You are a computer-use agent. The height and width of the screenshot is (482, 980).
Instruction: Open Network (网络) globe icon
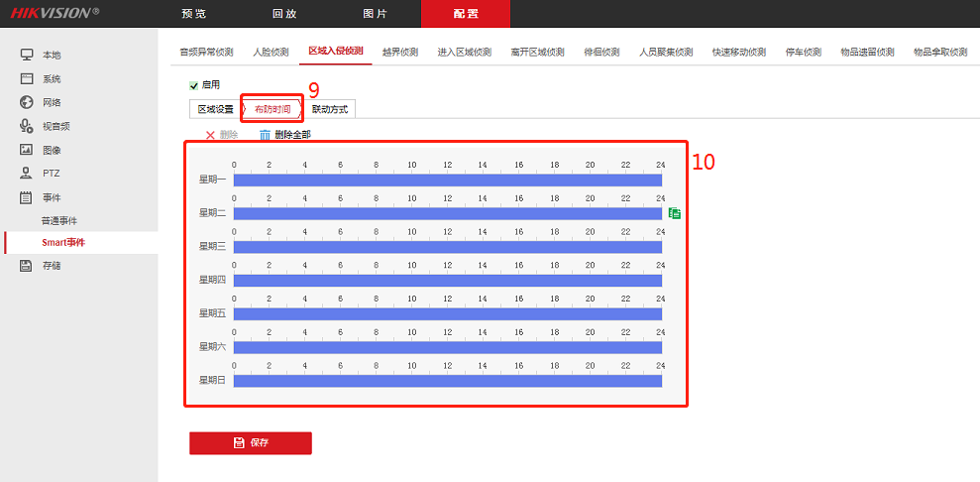(27, 102)
